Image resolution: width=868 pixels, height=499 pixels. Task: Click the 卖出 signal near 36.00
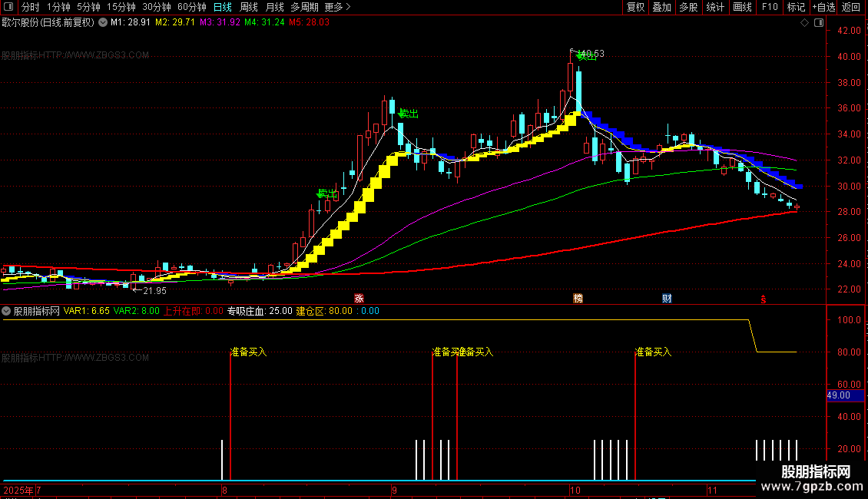[x=409, y=114]
